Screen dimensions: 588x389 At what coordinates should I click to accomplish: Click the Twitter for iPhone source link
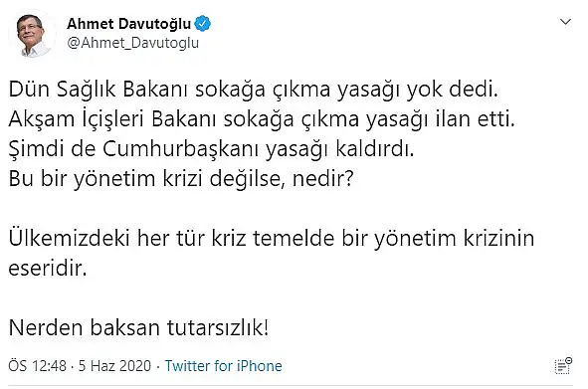[224, 366]
